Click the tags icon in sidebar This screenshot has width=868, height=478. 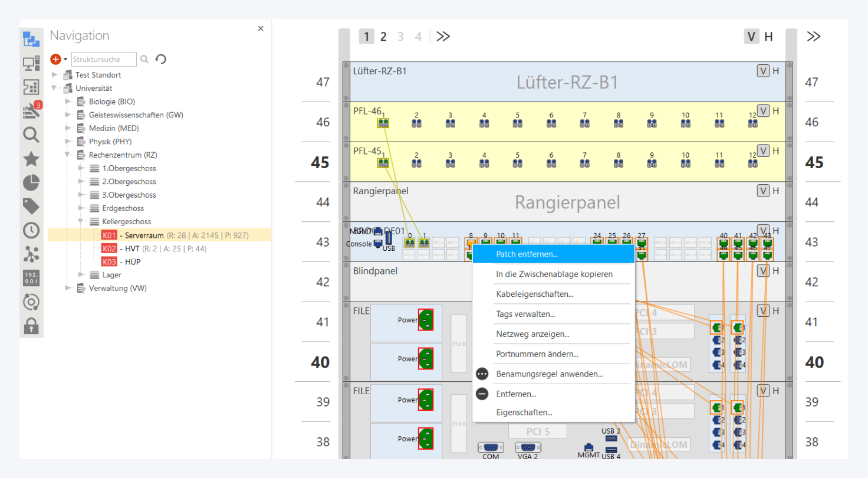pyautogui.click(x=31, y=206)
